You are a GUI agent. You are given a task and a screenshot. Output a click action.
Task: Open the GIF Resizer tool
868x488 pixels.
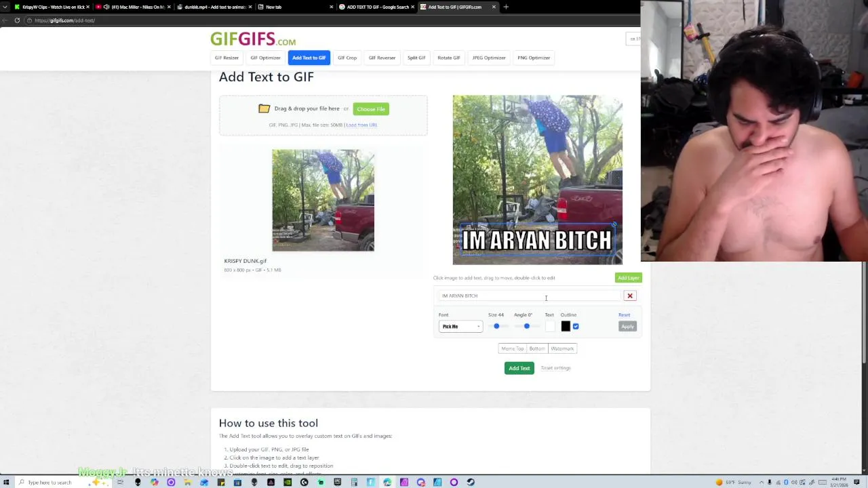coord(226,58)
